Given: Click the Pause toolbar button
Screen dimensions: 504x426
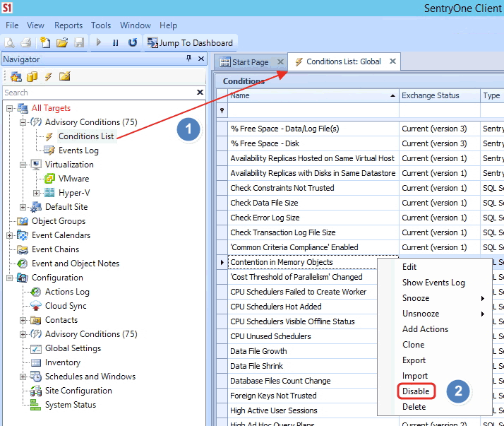Looking at the screenshot, I should click(x=115, y=42).
